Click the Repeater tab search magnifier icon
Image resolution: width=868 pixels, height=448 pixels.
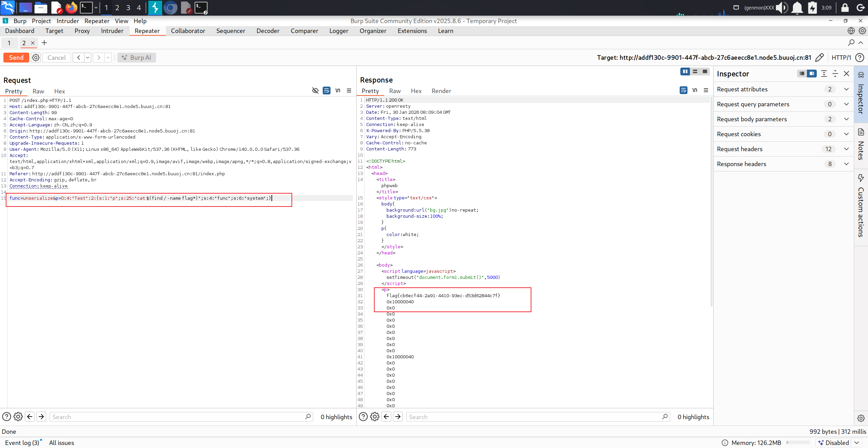tap(851, 43)
